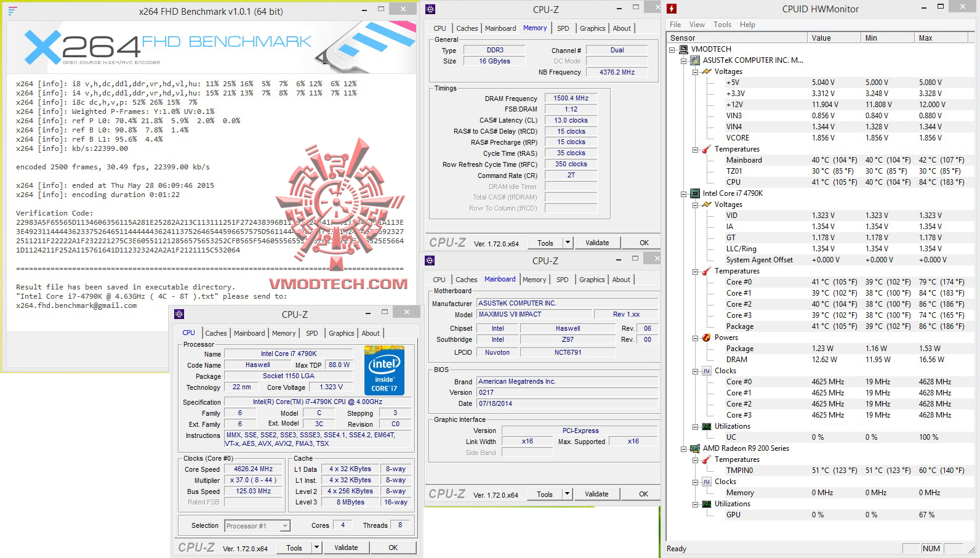This screenshot has width=980, height=558.
Task: Click the Core Speed field showing 4626.24 MHz
Action: tap(253, 469)
